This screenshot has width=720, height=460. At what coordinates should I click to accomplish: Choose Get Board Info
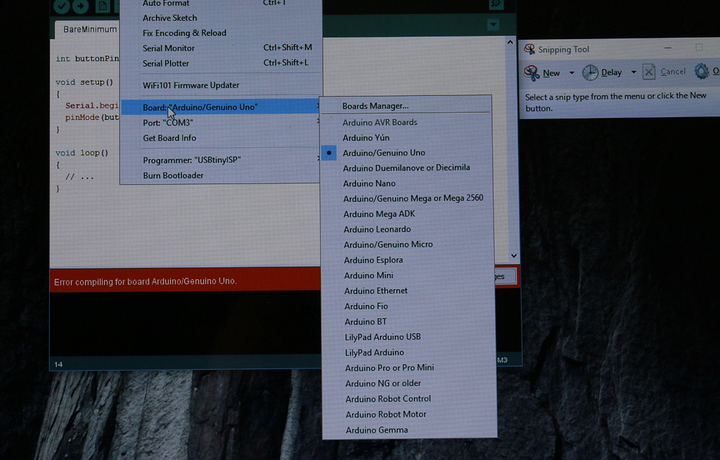coord(169,138)
